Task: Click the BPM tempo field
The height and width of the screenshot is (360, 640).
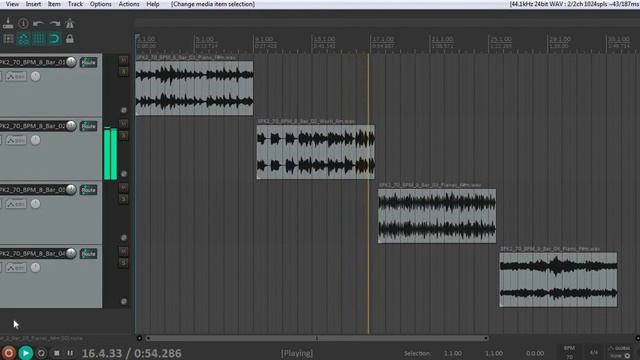Action: (569, 353)
